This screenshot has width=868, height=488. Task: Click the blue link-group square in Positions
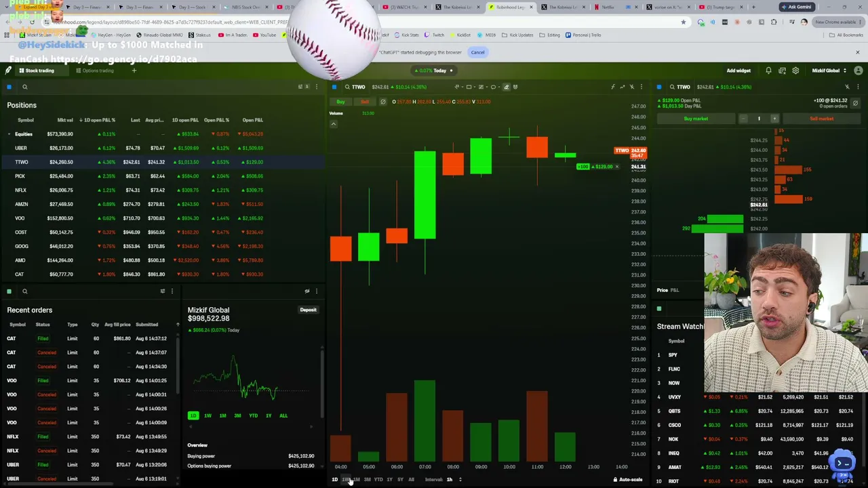(x=9, y=87)
